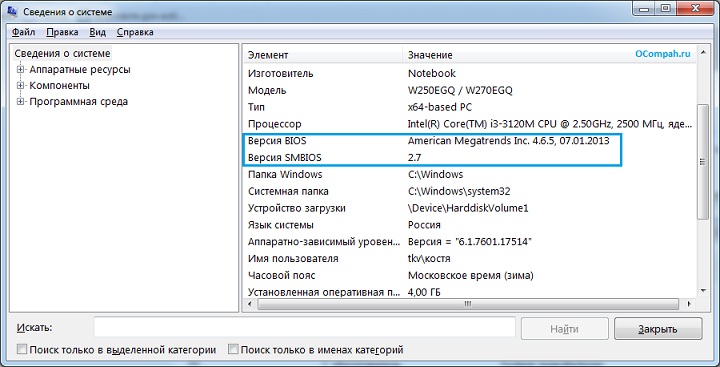Screen dimensions: 720x367
Task: Click the vertical scrollbar thumb
Action: coord(703,161)
